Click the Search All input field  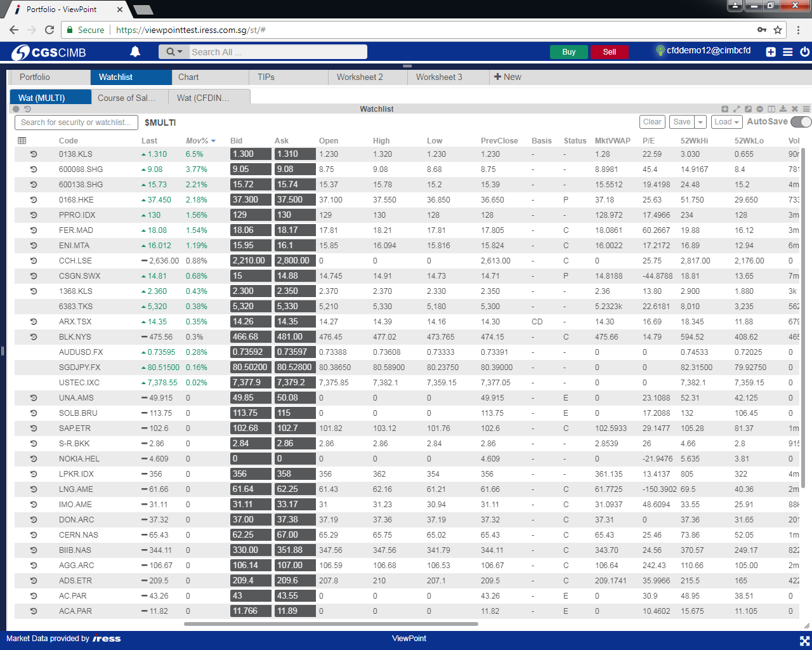(278, 52)
